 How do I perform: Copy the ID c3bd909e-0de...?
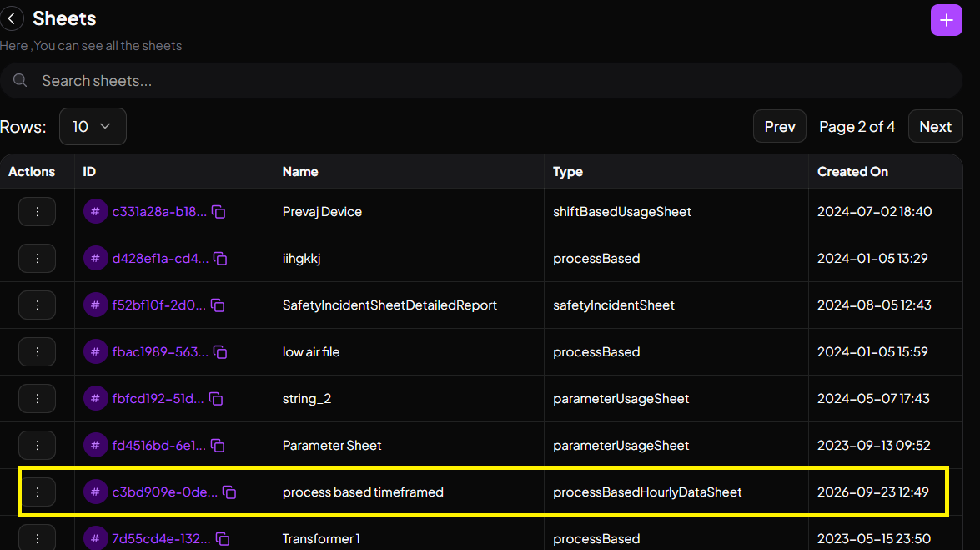point(229,492)
